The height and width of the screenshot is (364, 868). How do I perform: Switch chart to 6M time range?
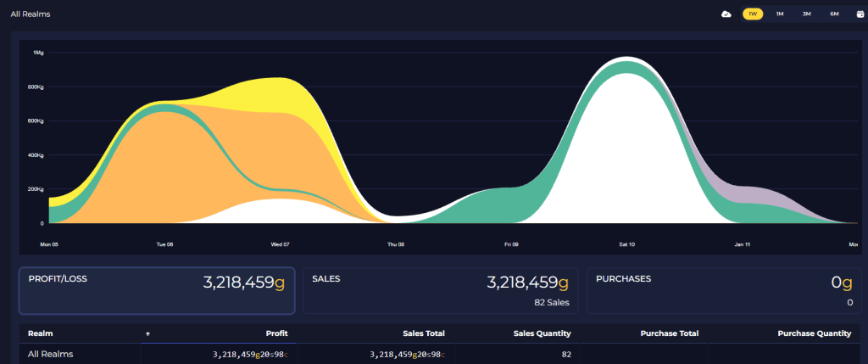[x=834, y=14]
